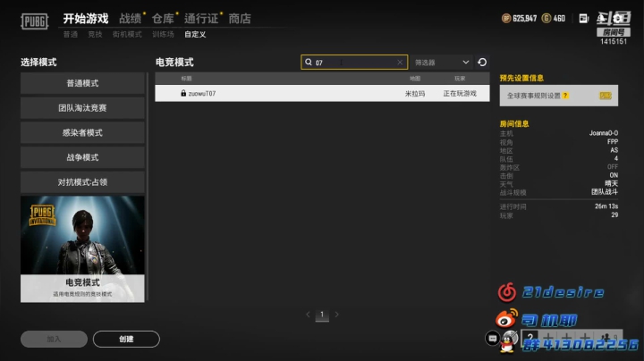
Task: Refresh the room list with the circular arrow
Action: click(482, 63)
